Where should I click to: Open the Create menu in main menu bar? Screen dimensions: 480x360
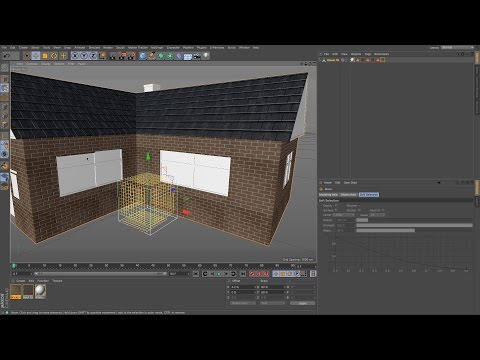pos(23,48)
